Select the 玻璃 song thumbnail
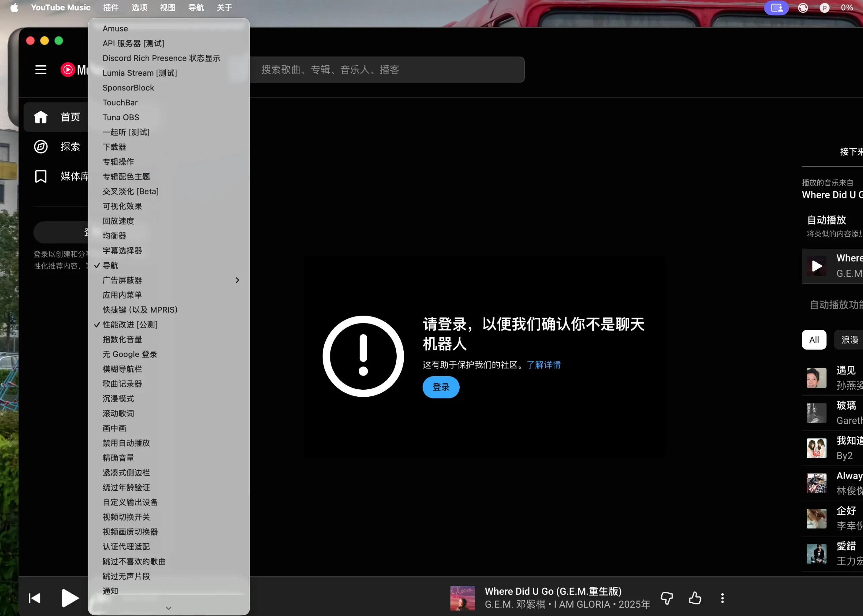Screen dimensions: 863x616 point(816,413)
